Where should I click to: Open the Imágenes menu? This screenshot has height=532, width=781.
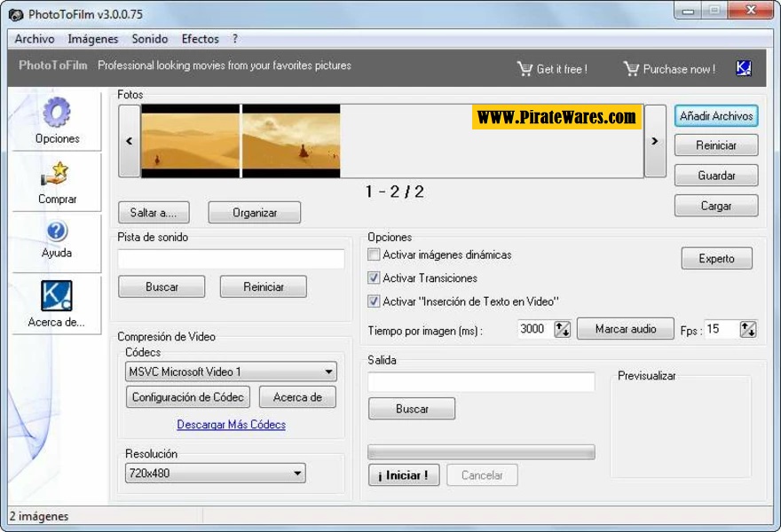tap(92, 39)
